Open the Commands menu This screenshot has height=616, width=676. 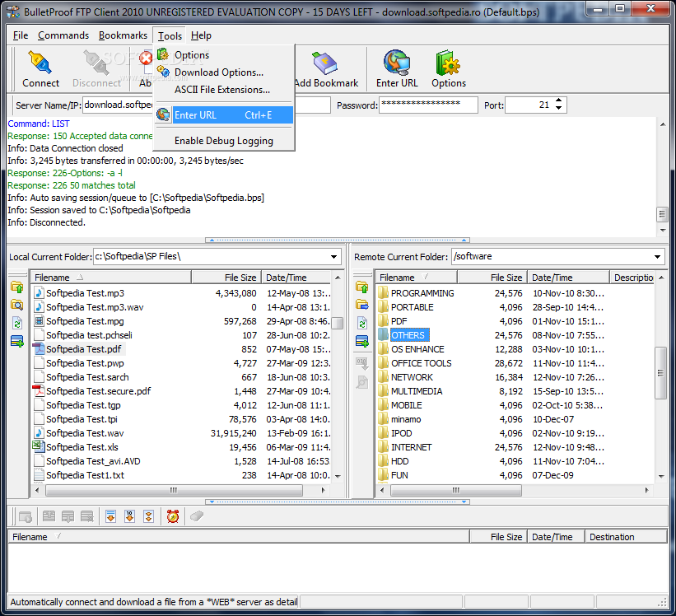pyautogui.click(x=63, y=35)
